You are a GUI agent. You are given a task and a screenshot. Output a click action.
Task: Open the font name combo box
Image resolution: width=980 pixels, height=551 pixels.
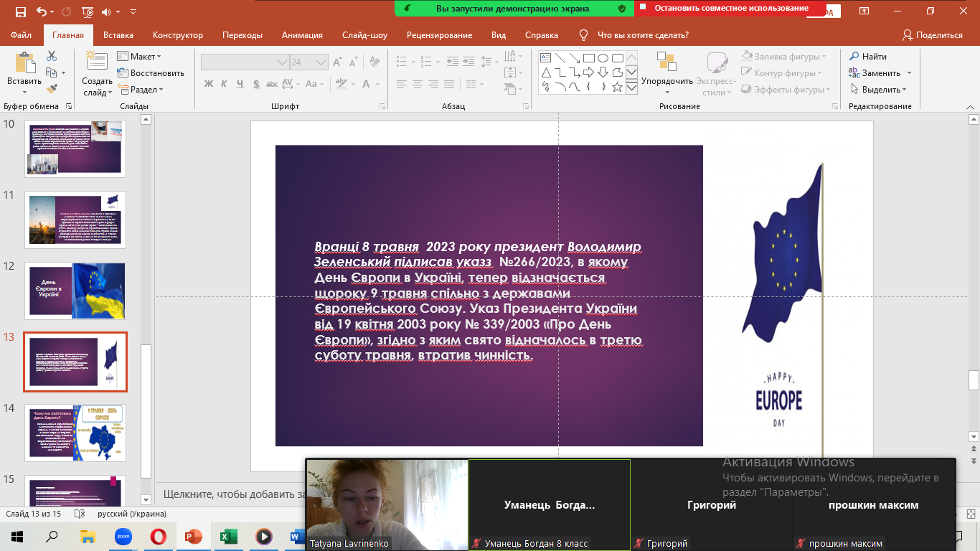click(245, 62)
